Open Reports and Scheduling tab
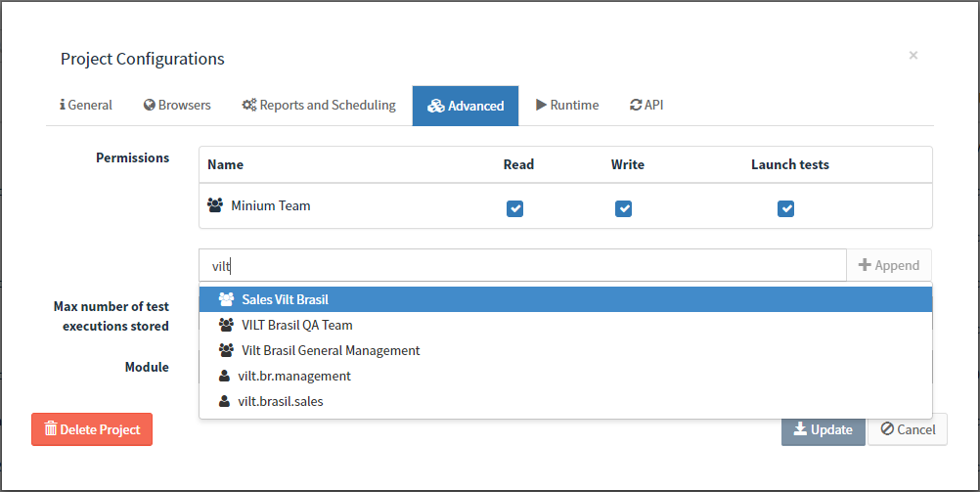Screen dimensions: 980x492 [x=319, y=105]
